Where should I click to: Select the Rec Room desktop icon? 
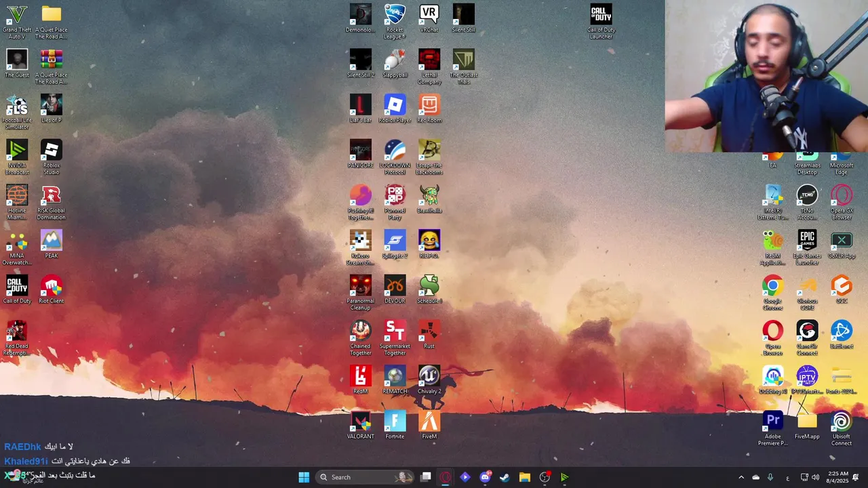click(x=429, y=109)
